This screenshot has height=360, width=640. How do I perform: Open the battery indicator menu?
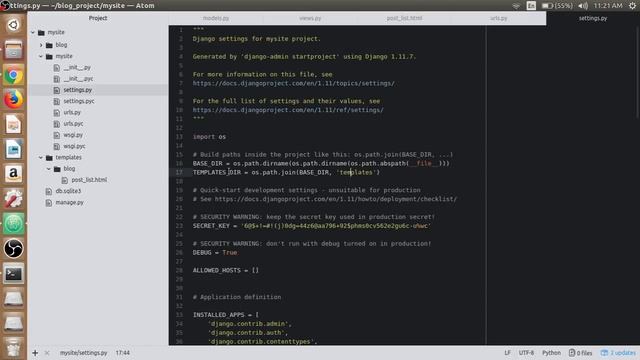pos(557,6)
